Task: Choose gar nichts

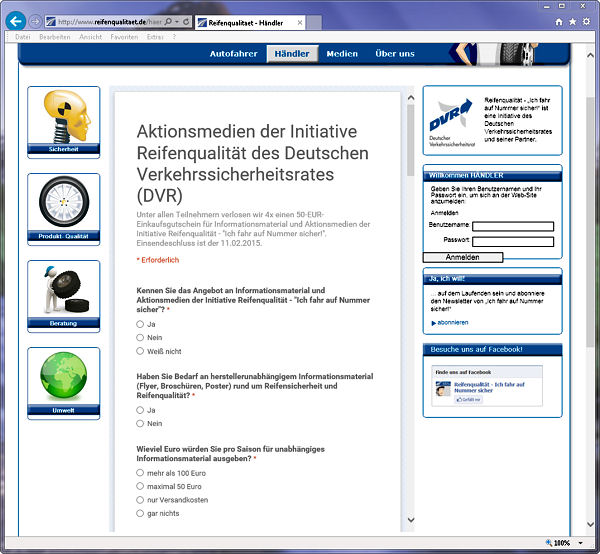Action: (140, 513)
